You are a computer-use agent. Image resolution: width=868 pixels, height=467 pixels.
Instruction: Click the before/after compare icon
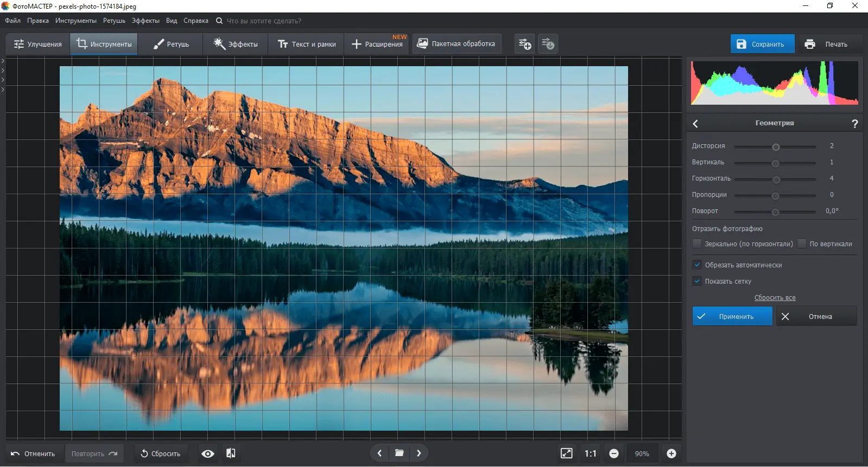coord(231,453)
